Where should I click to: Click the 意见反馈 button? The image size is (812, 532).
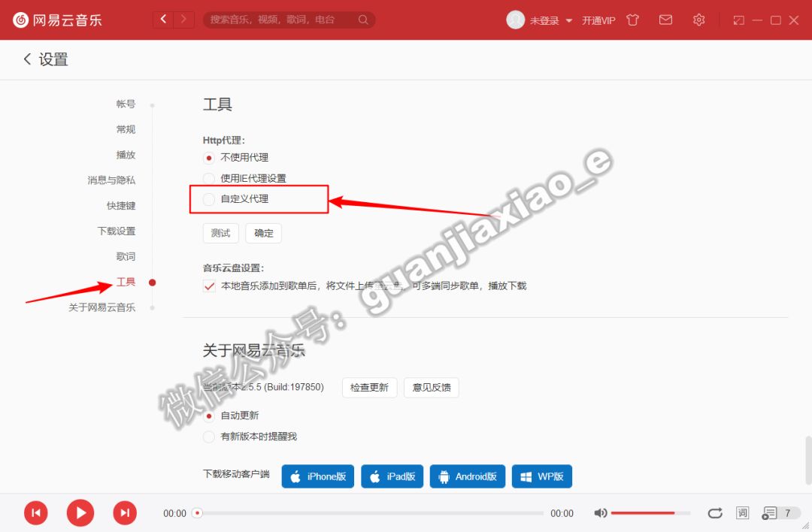click(x=432, y=387)
